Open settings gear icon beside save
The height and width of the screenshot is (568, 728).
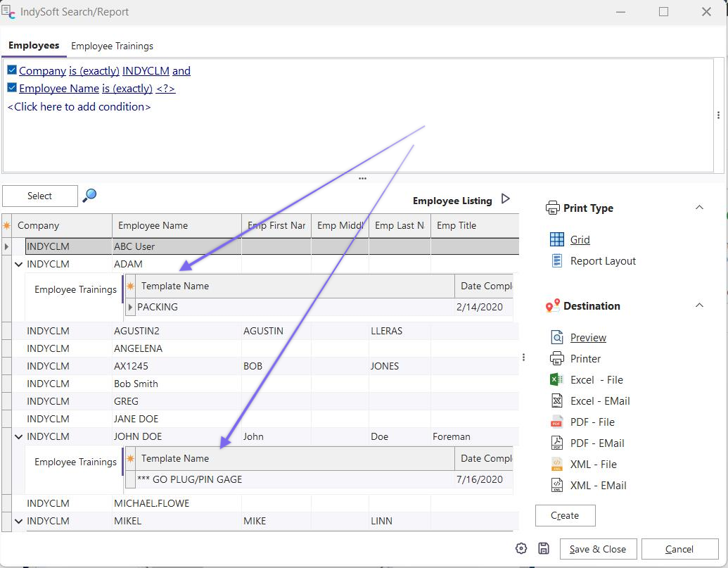pyautogui.click(x=521, y=548)
